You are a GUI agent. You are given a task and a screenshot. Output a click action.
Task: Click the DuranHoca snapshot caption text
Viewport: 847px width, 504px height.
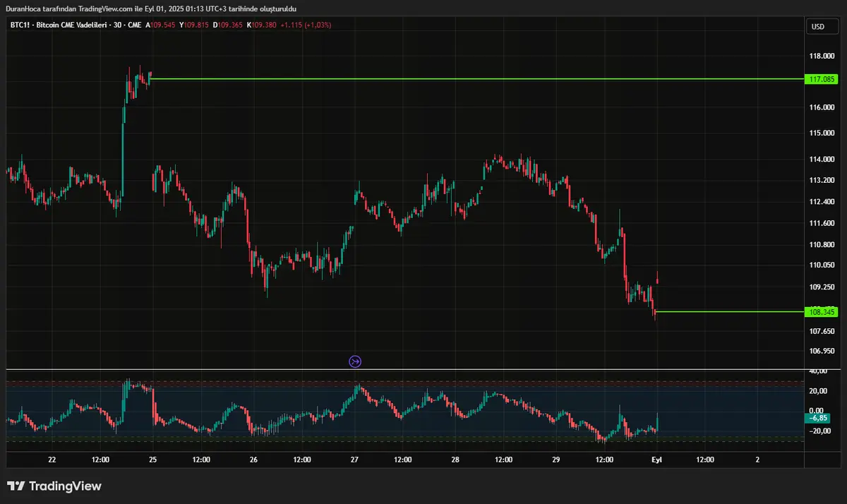click(x=151, y=8)
